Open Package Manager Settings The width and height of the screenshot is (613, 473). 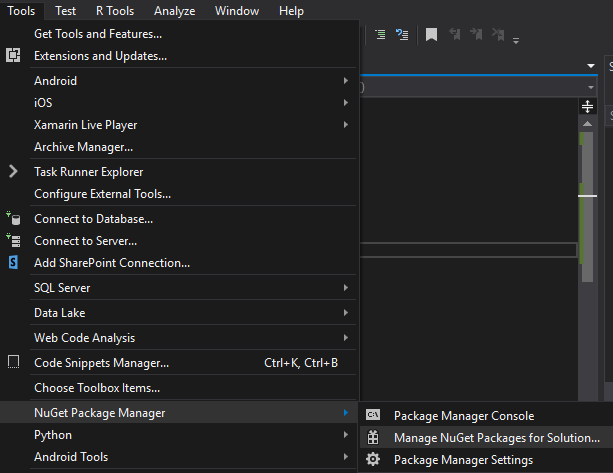486,460
